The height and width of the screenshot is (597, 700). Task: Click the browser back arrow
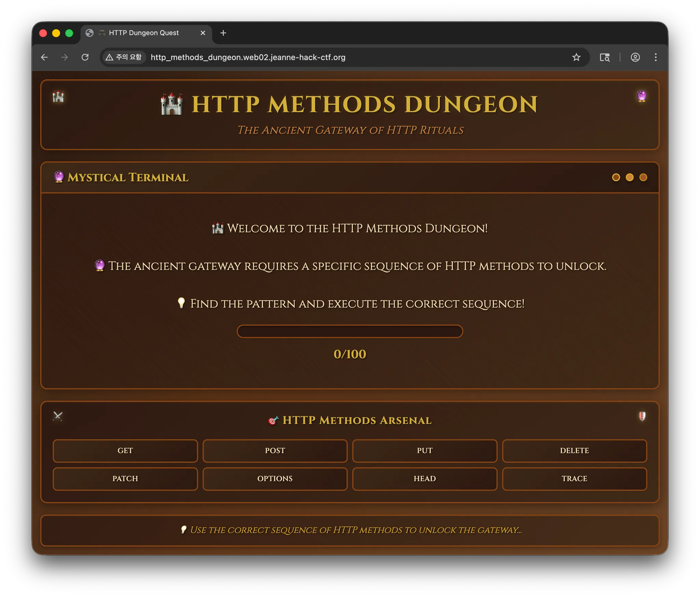pyautogui.click(x=44, y=57)
